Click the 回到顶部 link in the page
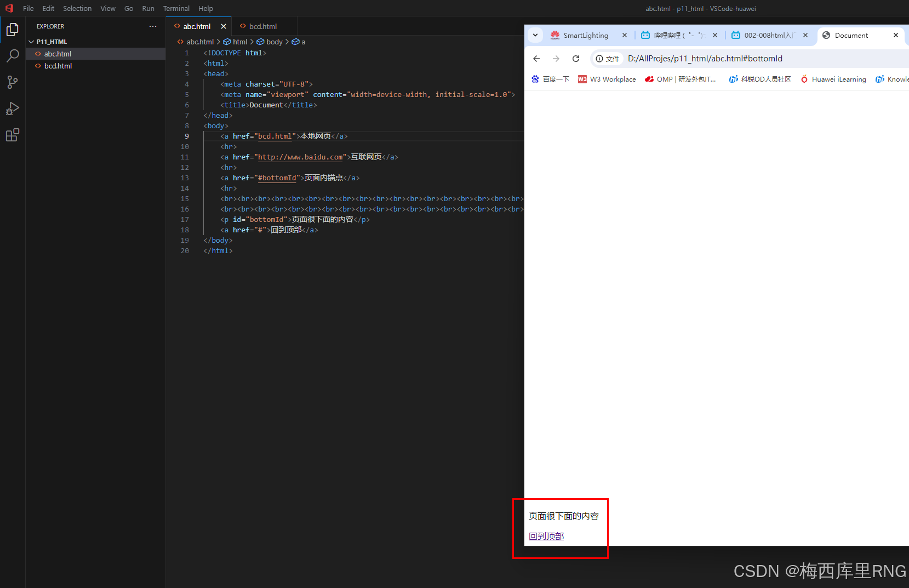909x588 pixels. pyautogui.click(x=546, y=536)
